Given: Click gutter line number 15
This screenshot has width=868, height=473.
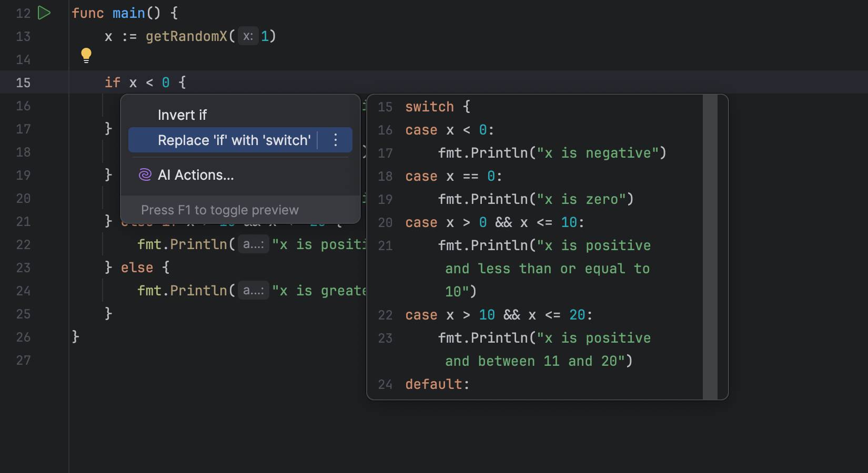Looking at the screenshot, I should pyautogui.click(x=23, y=83).
